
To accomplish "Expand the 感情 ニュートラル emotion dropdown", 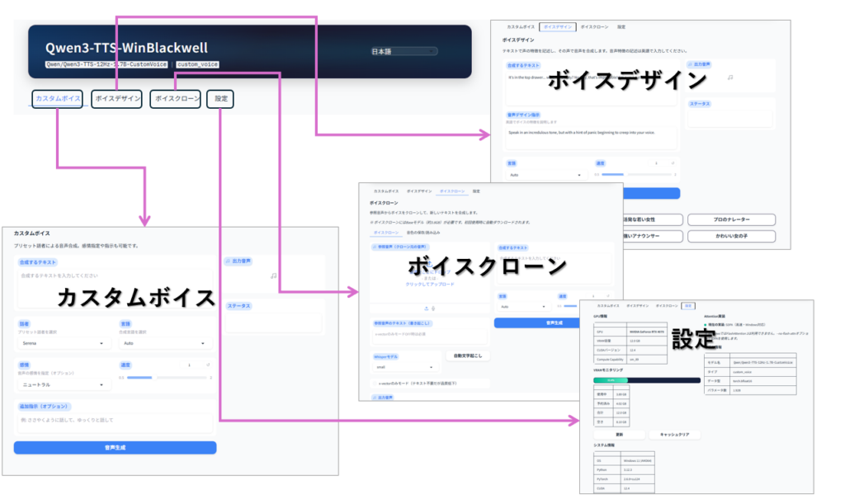I will click(63, 384).
